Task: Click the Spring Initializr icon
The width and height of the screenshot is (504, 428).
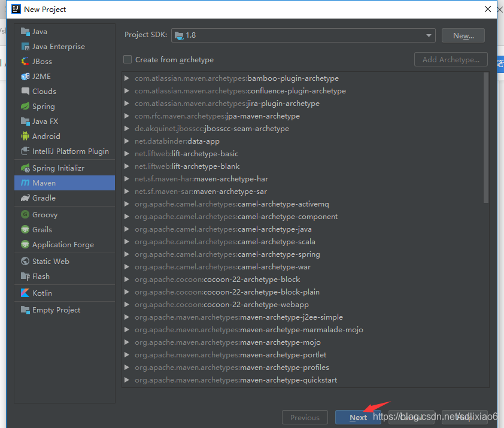Action: coord(25,168)
